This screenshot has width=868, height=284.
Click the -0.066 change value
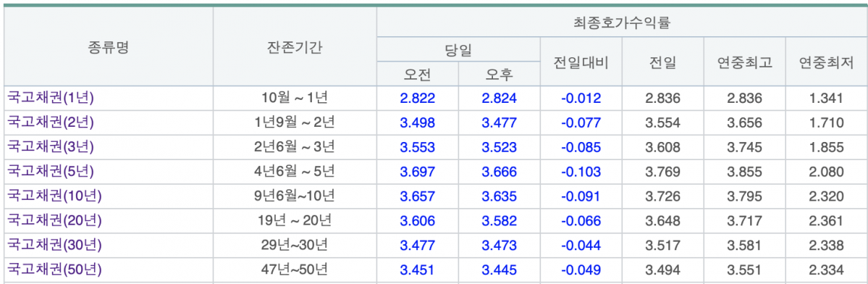(581, 221)
